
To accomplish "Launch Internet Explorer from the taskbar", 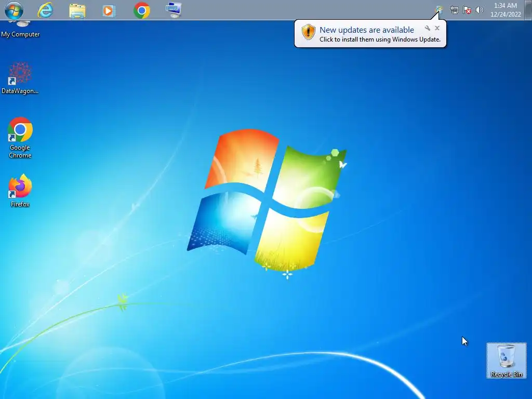I will pos(45,10).
